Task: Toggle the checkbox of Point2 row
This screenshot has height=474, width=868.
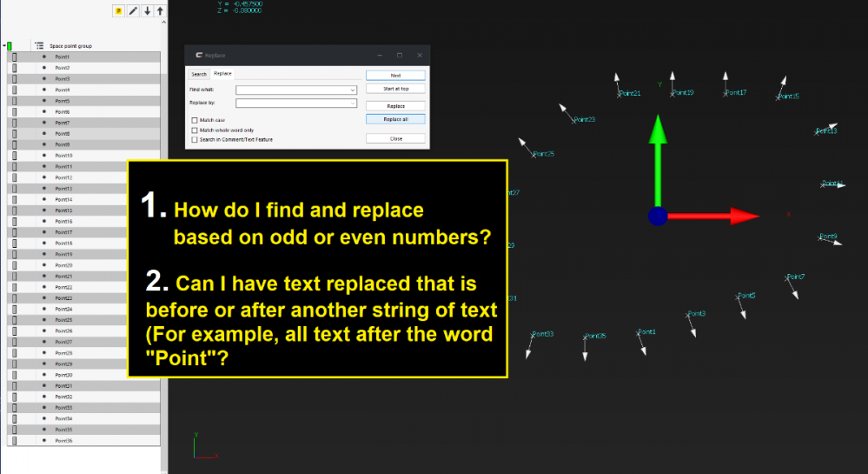Action: pos(15,68)
